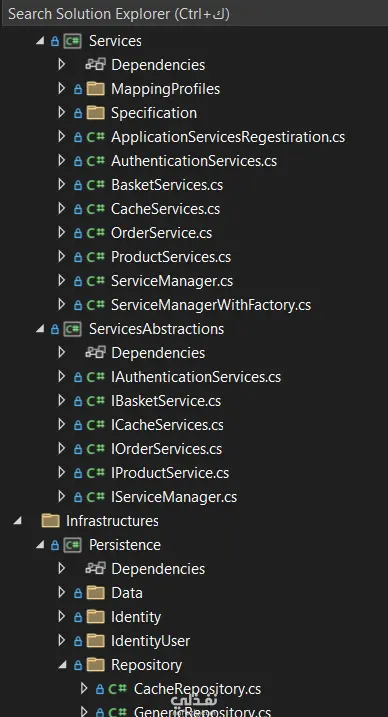Click C# file icon of OrderService.cs
388x717 pixels.
coord(96,233)
